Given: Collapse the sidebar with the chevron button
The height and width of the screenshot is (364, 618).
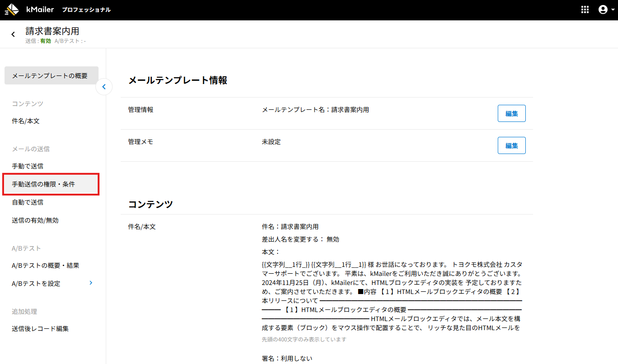Looking at the screenshot, I should [x=104, y=87].
